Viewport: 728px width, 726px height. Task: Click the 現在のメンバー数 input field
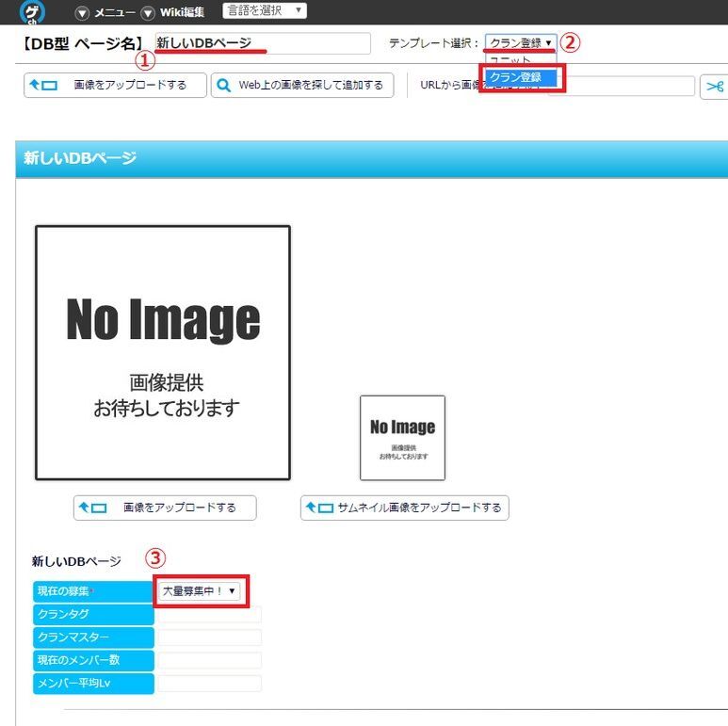209,660
